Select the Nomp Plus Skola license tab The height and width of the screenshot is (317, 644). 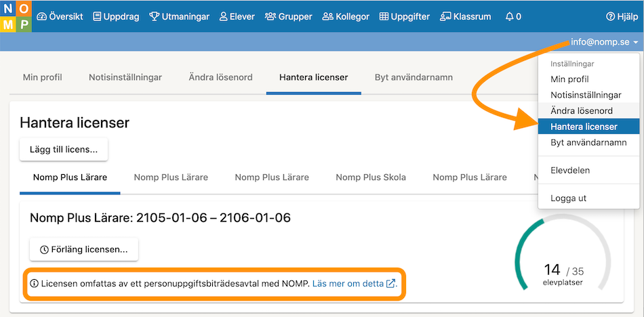(x=371, y=177)
